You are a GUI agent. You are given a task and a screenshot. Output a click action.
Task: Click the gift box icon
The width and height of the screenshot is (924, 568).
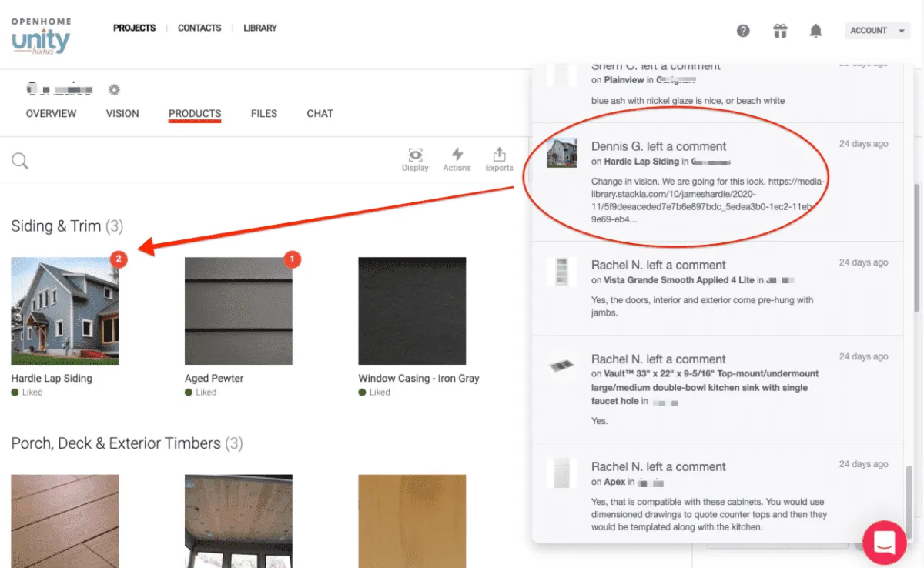click(x=780, y=31)
